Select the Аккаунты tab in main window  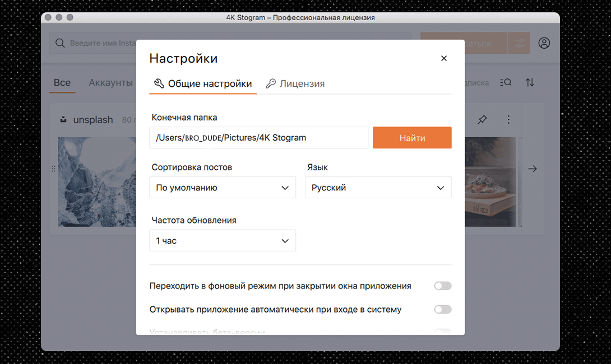pyautogui.click(x=110, y=82)
